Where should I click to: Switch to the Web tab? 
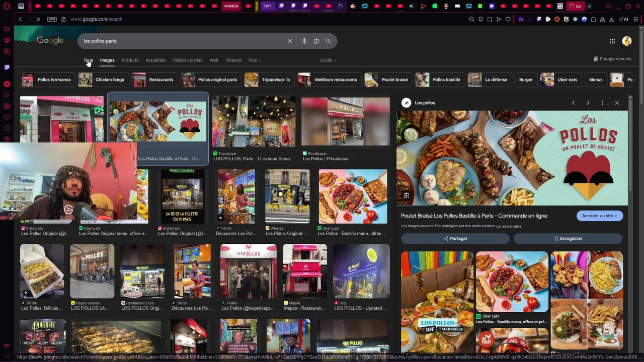(214, 60)
